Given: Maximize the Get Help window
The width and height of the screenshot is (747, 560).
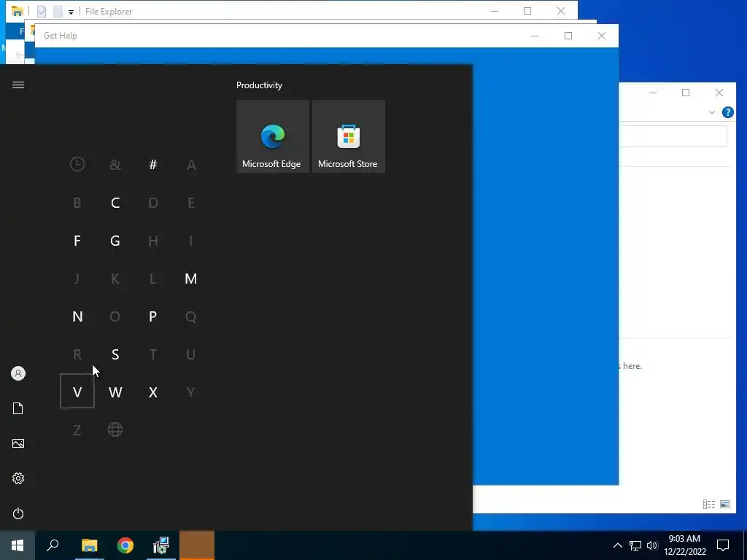Looking at the screenshot, I should click(568, 36).
